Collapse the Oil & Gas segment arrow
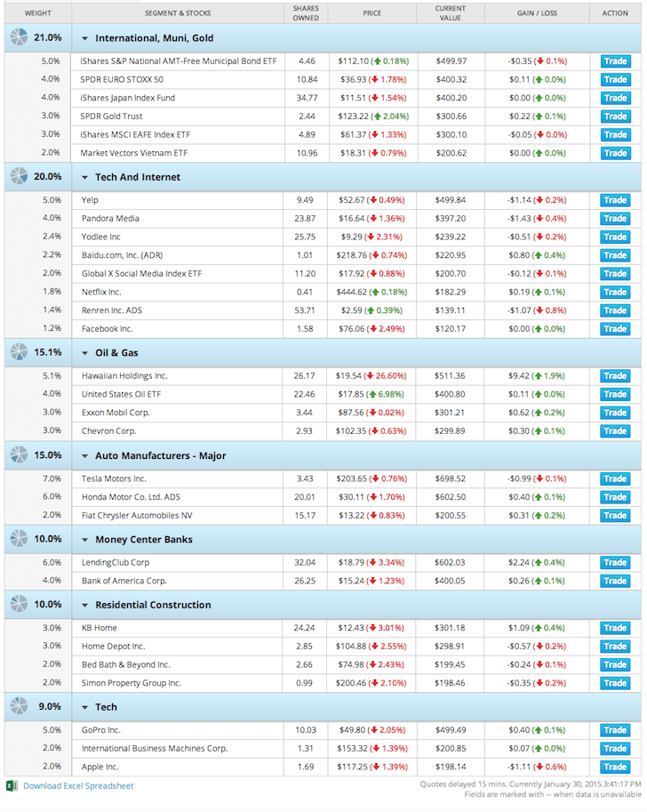Viewport: 647px width, 812px height. coord(85,353)
